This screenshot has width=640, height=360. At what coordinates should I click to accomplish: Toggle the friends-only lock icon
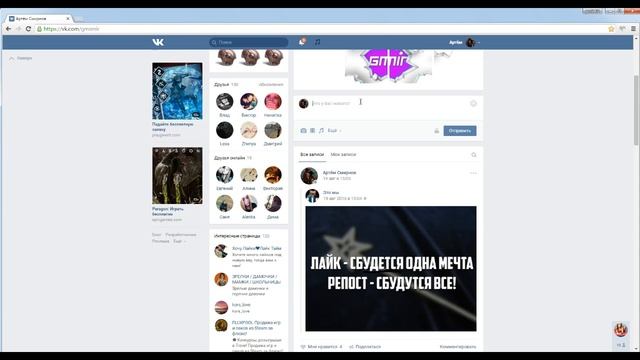pos(436,131)
